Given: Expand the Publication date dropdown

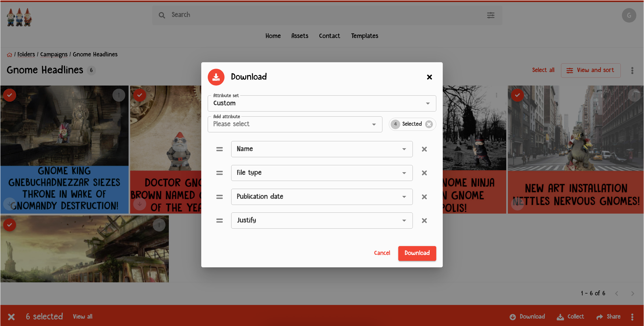Looking at the screenshot, I should 404,197.
